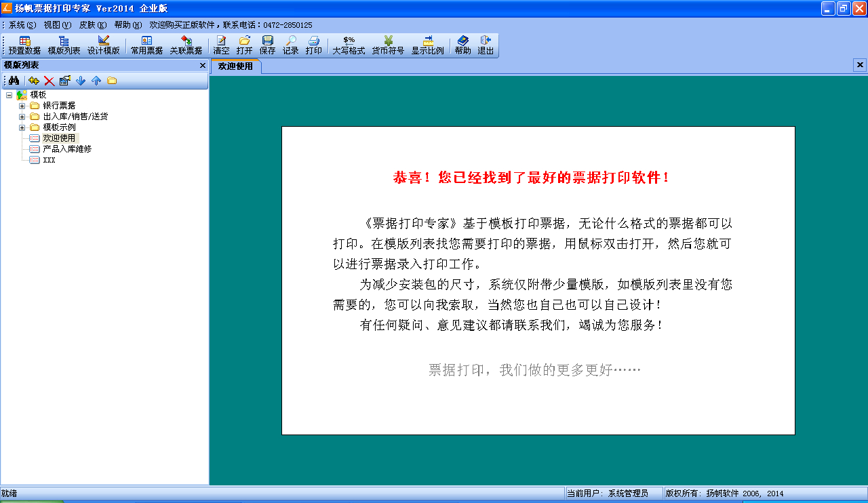Screen dimensions: 868x503
Task: Click the 清空 clear toolbar button
Action: coord(221,45)
